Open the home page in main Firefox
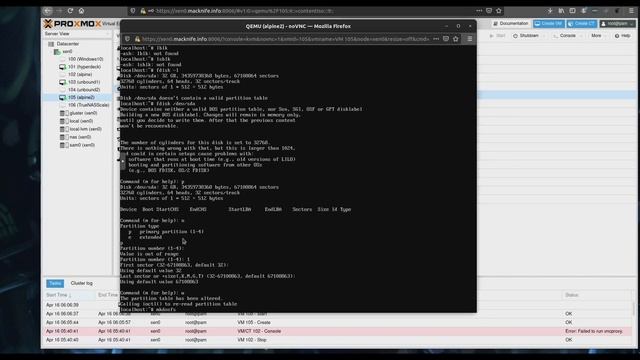Viewport: 640px width, 360px height. pos(81,11)
